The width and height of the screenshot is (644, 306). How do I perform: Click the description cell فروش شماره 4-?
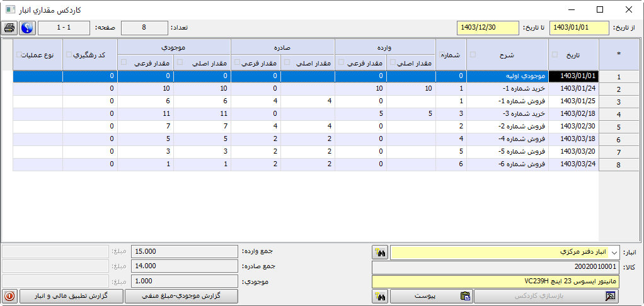pyautogui.click(x=507, y=140)
